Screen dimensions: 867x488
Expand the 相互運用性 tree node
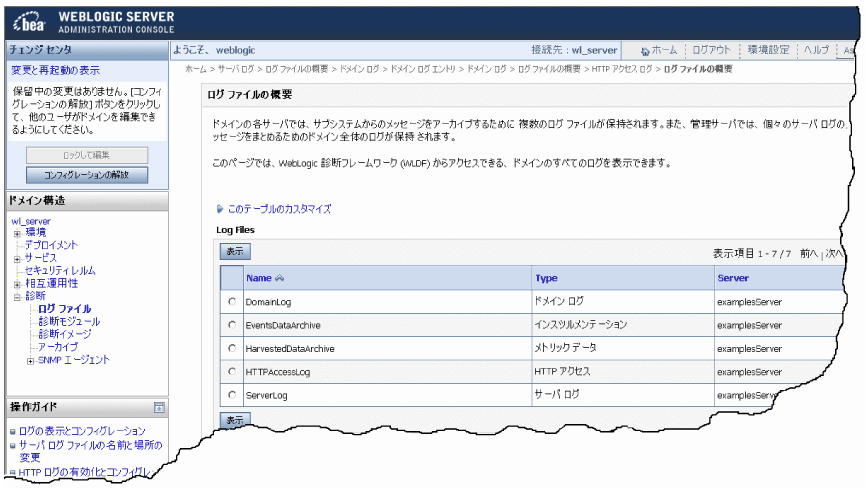coord(17,284)
